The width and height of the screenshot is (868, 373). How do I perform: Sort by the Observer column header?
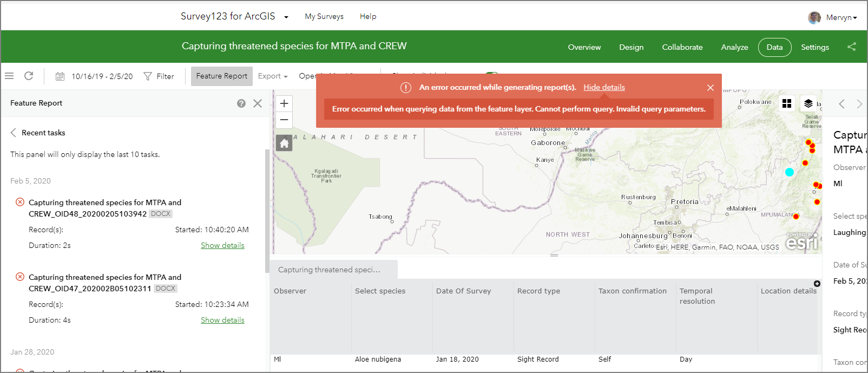tap(290, 291)
